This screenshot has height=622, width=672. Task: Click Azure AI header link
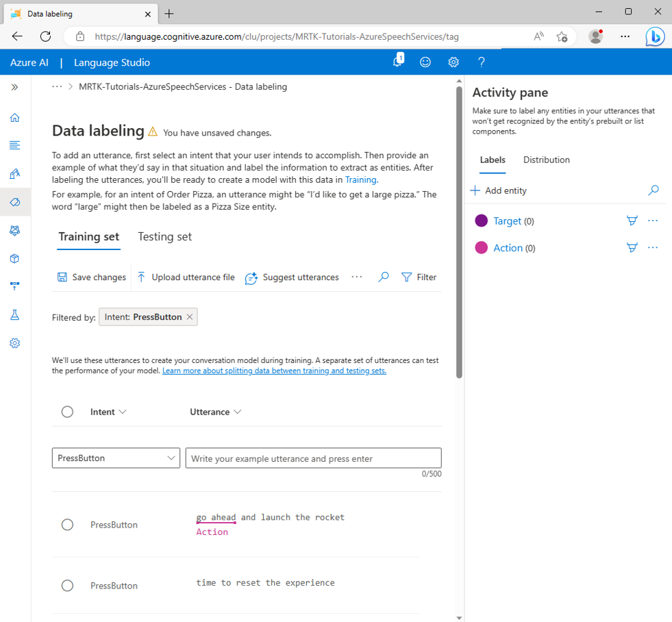(x=29, y=62)
